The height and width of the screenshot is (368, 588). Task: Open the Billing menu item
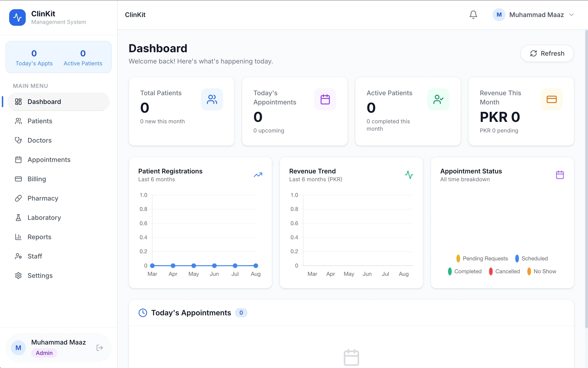click(x=59, y=179)
